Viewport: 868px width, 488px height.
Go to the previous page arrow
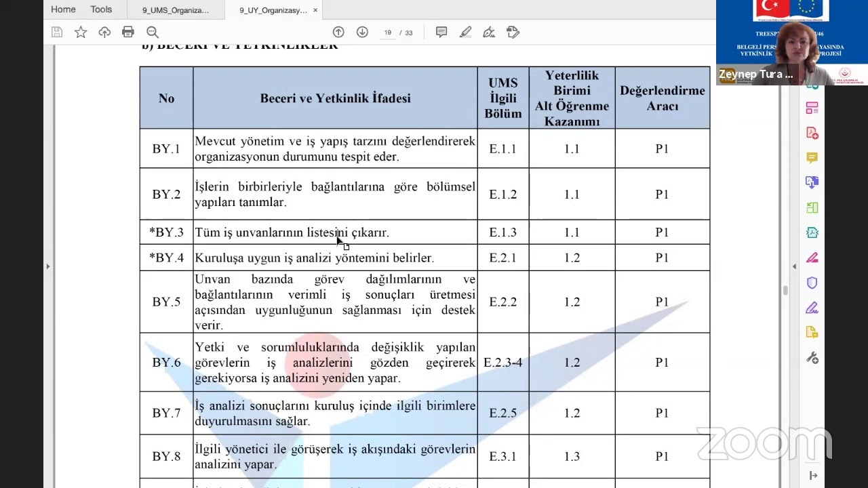[338, 32]
